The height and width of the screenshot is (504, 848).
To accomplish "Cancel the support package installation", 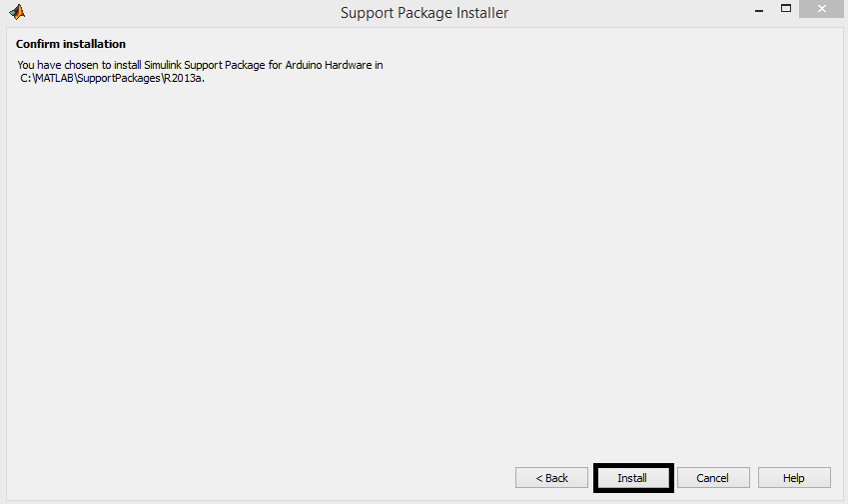I will [x=713, y=478].
